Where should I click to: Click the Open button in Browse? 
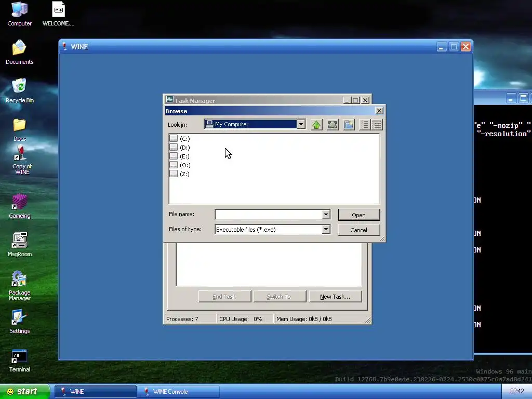[x=358, y=215]
